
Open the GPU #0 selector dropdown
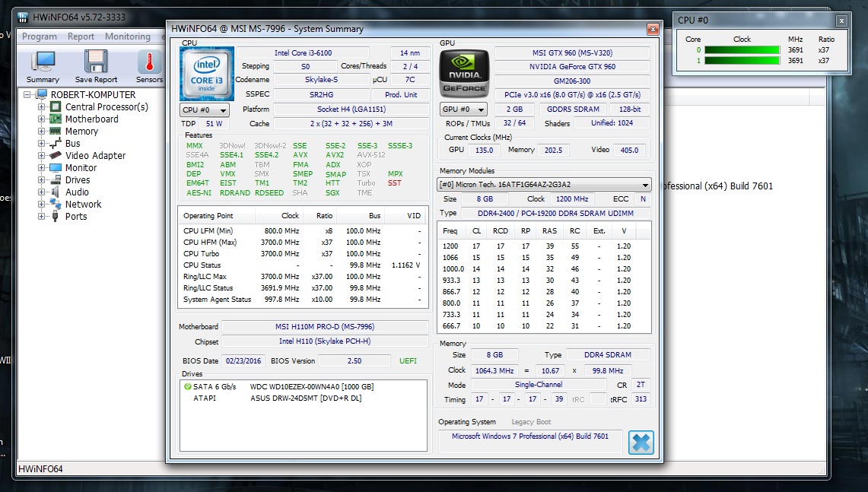[463, 109]
